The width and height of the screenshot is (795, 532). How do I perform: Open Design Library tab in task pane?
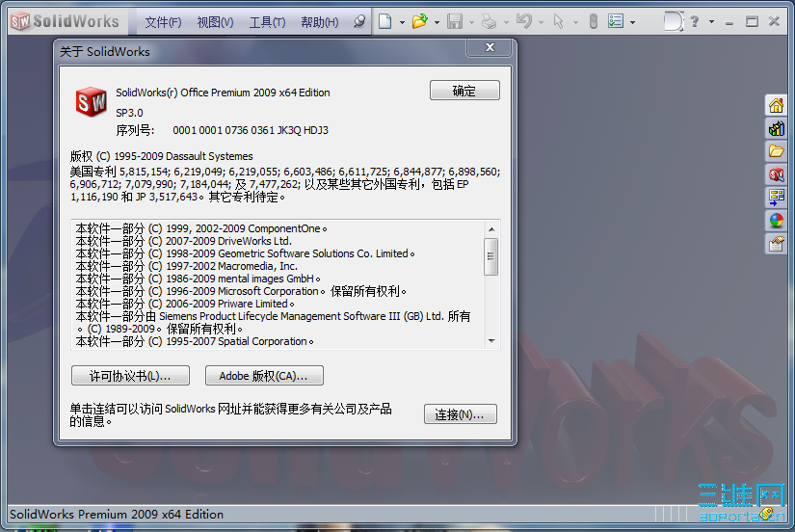(x=776, y=128)
